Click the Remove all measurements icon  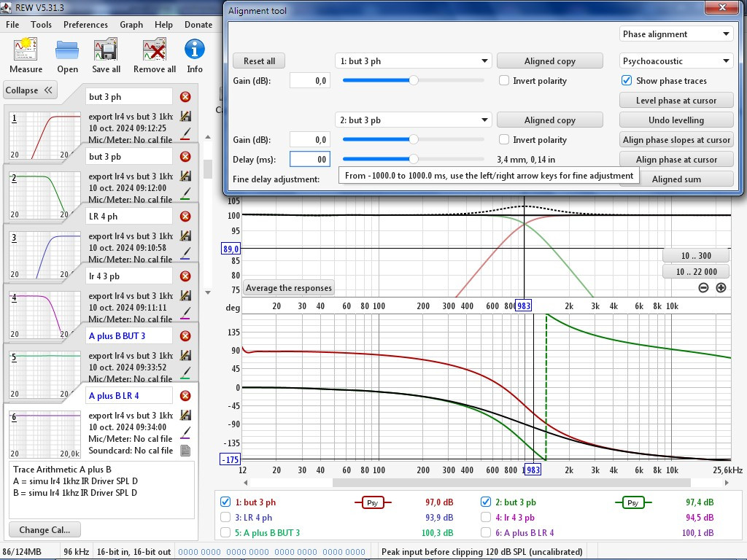pos(154,50)
